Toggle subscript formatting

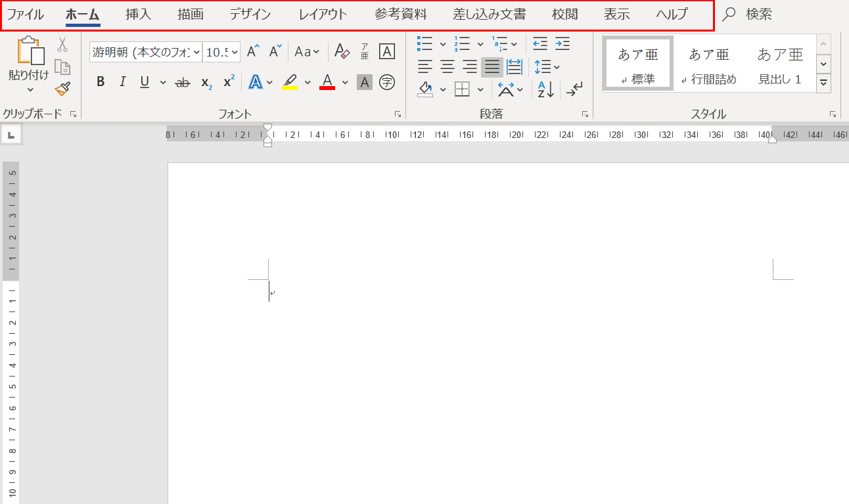pos(206,82)
